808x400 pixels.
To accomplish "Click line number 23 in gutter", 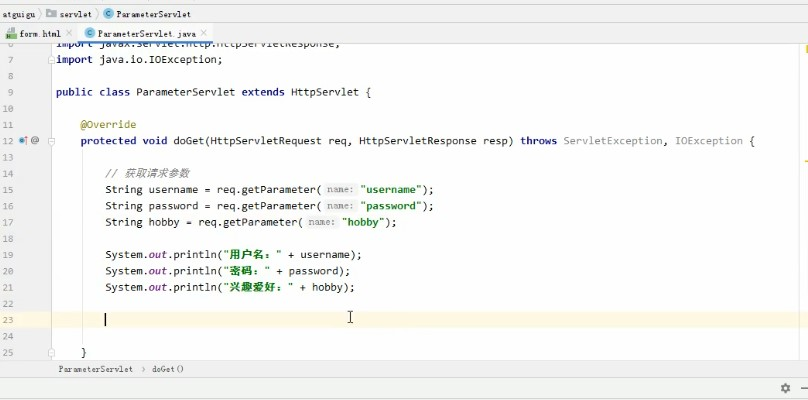I will click(x=7, y=320).
